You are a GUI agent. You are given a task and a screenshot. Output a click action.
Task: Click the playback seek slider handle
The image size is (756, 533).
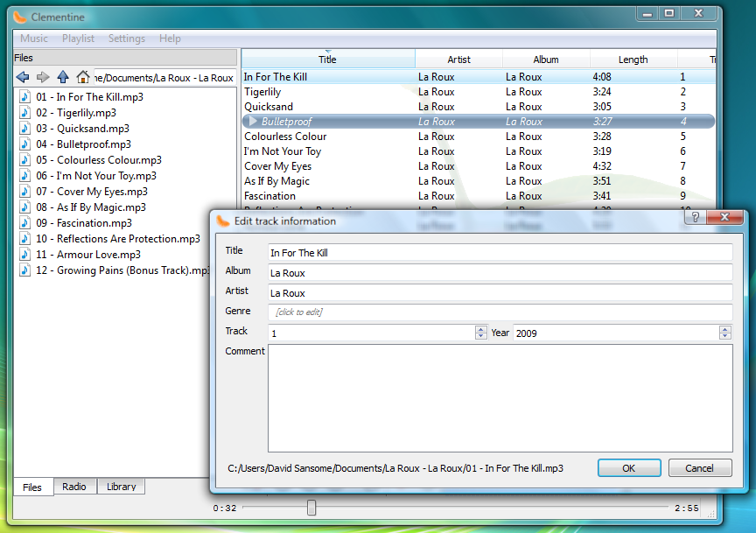[311, 508]
